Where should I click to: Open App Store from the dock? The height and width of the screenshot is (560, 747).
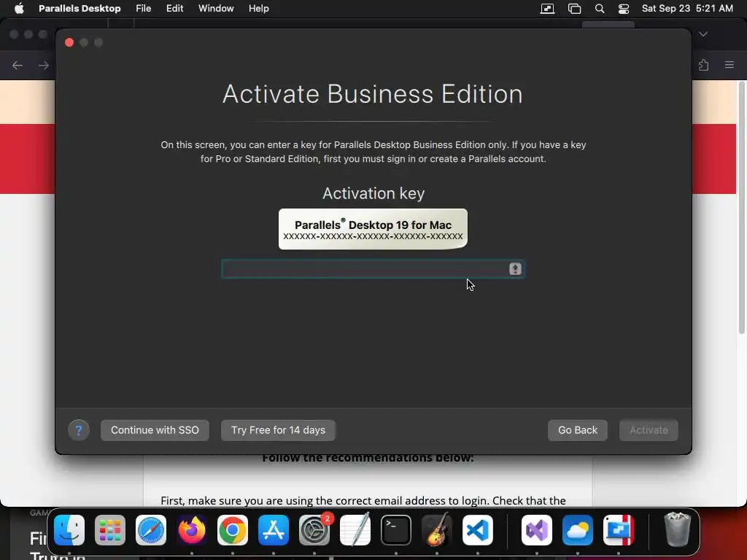tap(274, 530)
